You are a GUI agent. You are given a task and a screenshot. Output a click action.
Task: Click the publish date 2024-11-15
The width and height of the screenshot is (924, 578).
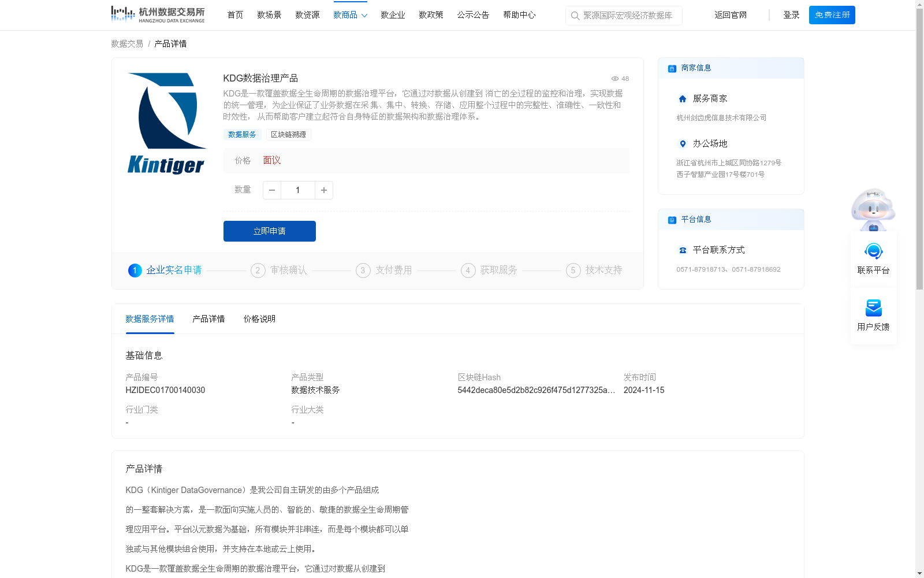coord(644,390)
